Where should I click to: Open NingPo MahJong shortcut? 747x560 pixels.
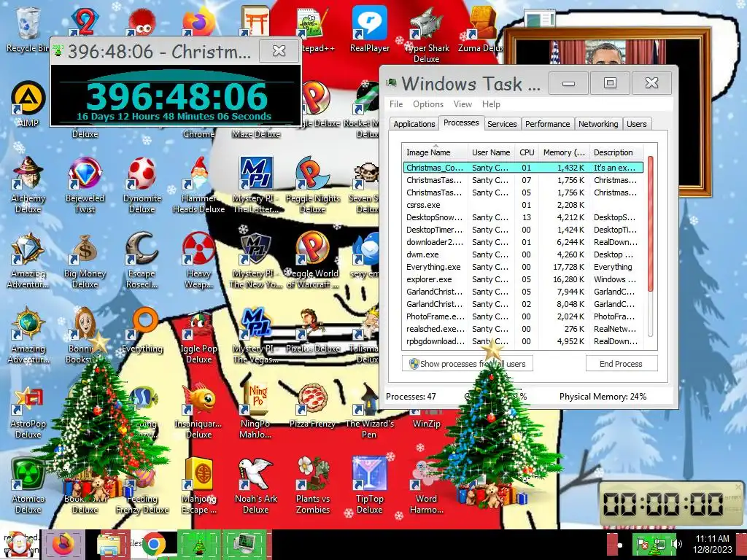tap(256, 411)
